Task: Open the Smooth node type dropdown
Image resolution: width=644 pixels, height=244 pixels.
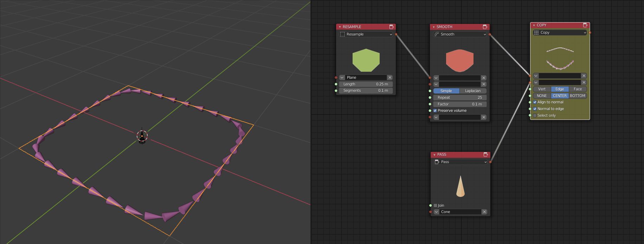Action: 460,34
